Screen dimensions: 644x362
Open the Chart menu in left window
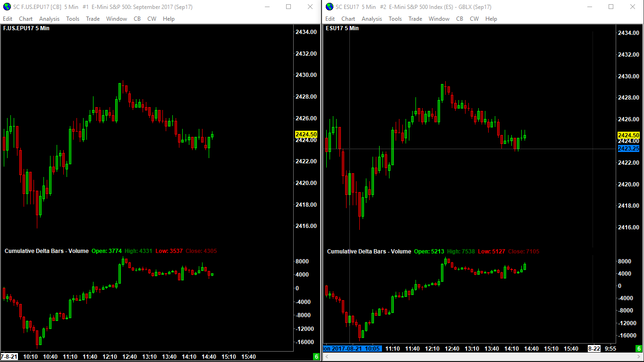pos(26,19)
